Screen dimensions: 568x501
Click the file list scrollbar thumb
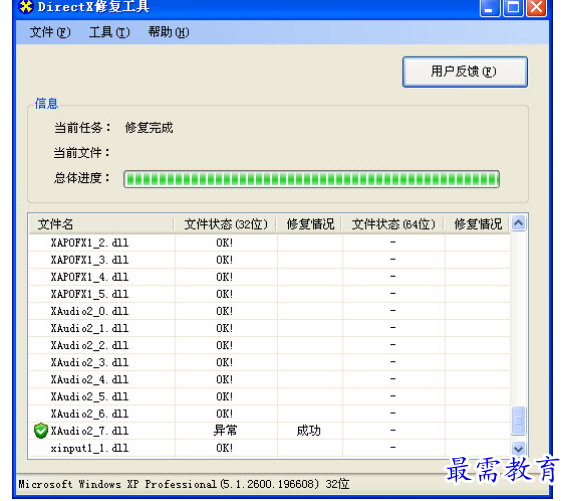click(x=518, y=421)
